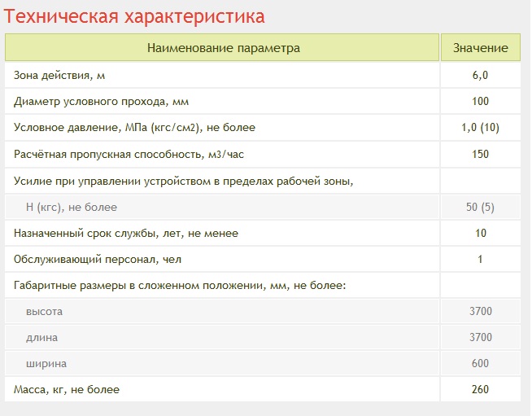Click 'Расчётная пропускная способность, м3/час'
The height and width of the screenshot is (416, 532).
[x=129, y=154]
